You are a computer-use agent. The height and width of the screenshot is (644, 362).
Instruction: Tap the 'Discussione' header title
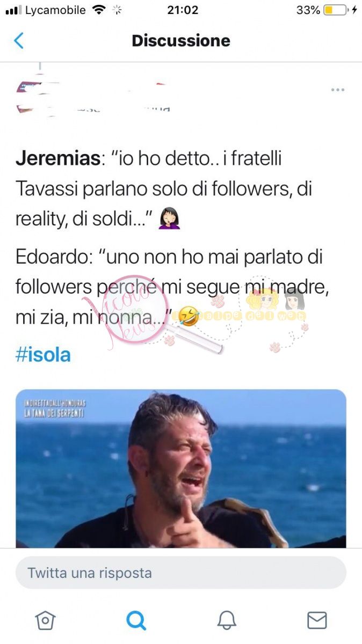(x=181, y=41)
